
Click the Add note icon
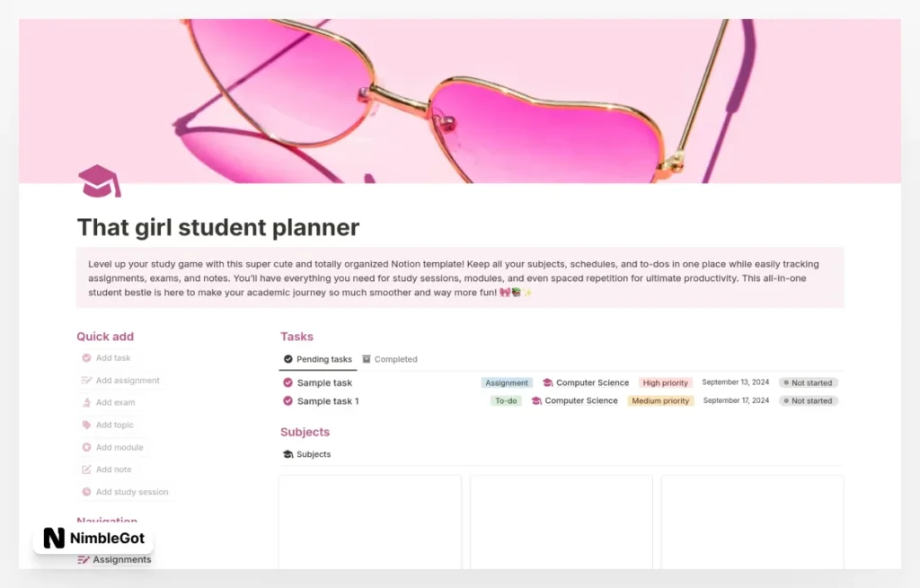coord(85,470)
